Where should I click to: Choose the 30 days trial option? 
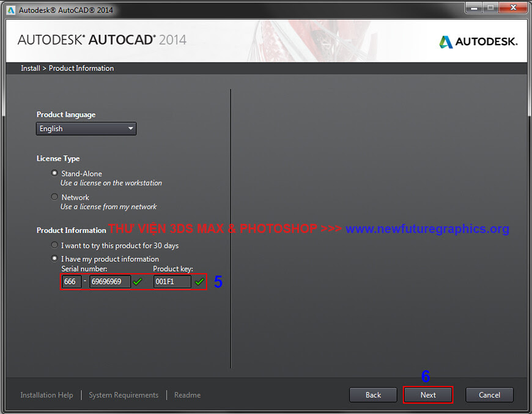(54, 245)
